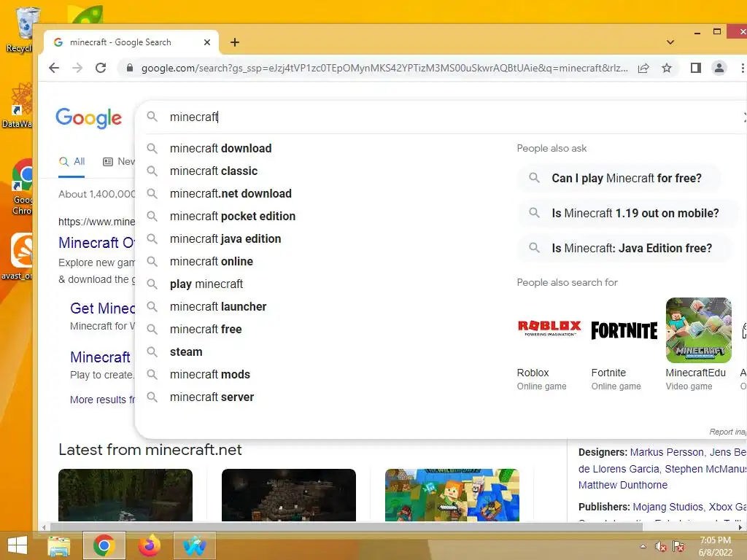Toggle the Chrome side panel icon
This screenshot has height=560, width=747.
(x=695, y=68)
